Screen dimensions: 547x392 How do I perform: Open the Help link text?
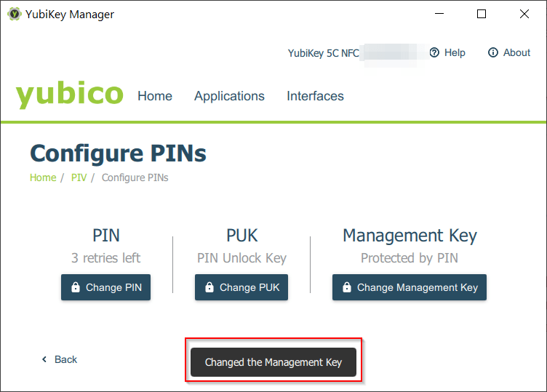pyautogui.click(x=455, y=52)
